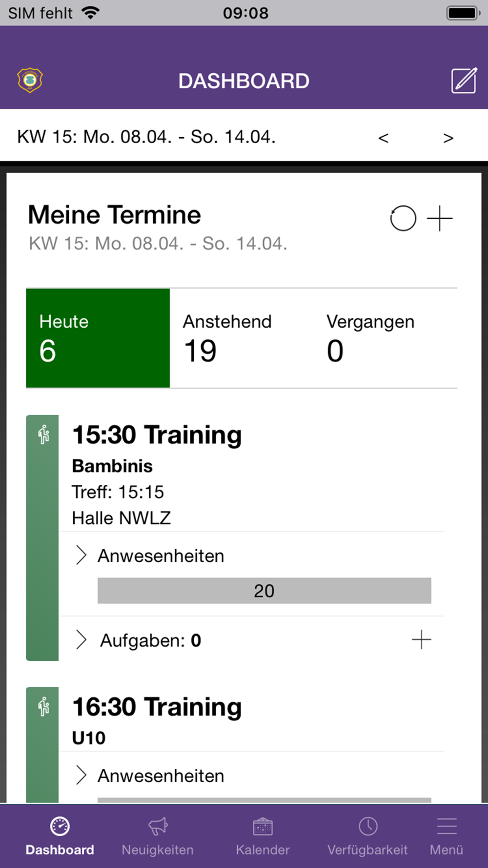Tap the club crest logo in header
Viewport: 488px width, 868px height.
tap(30, 80)
